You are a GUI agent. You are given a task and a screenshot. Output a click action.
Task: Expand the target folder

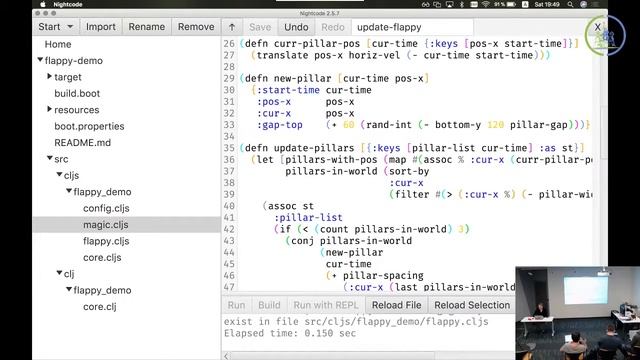[49, 76]
